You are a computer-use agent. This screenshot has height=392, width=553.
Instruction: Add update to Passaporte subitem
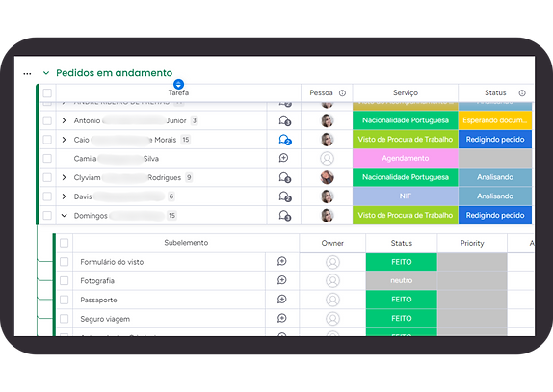pos(281,300)
